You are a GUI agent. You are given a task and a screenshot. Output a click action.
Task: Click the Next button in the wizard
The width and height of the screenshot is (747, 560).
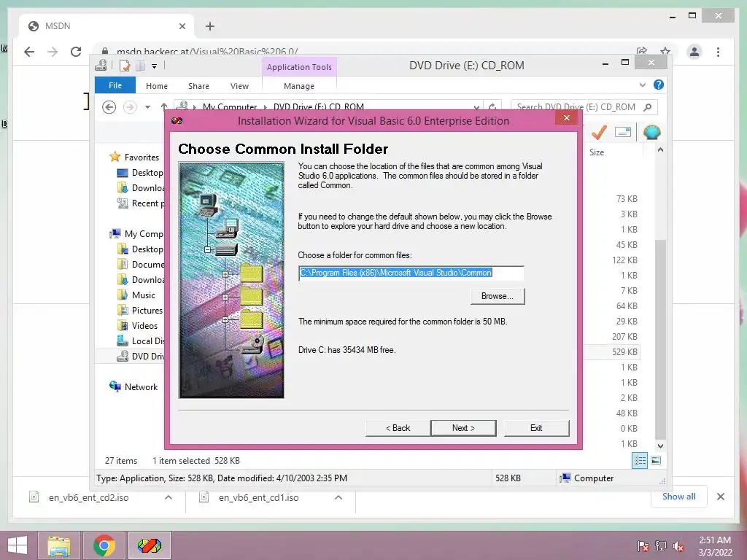tap(463, 427)
